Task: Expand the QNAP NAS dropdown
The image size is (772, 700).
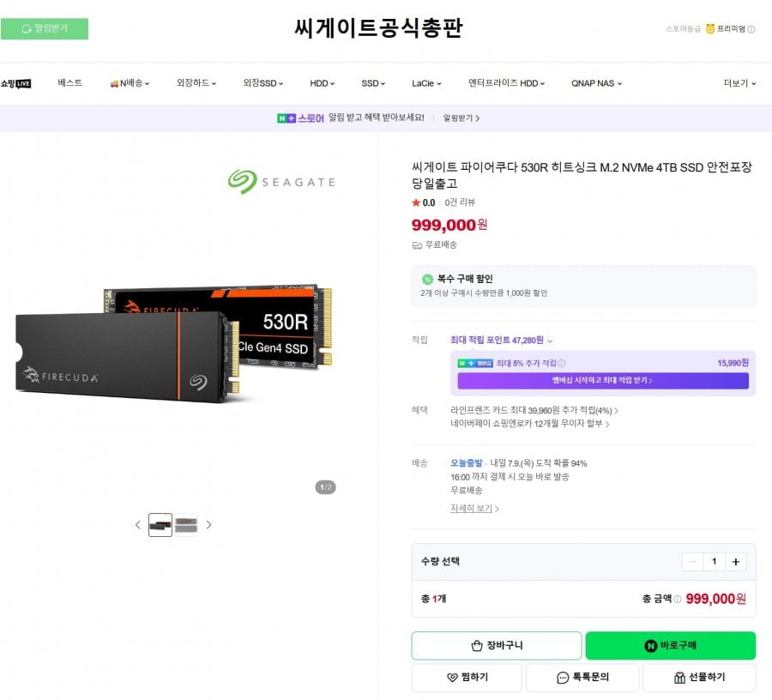Action: point(596,83)
